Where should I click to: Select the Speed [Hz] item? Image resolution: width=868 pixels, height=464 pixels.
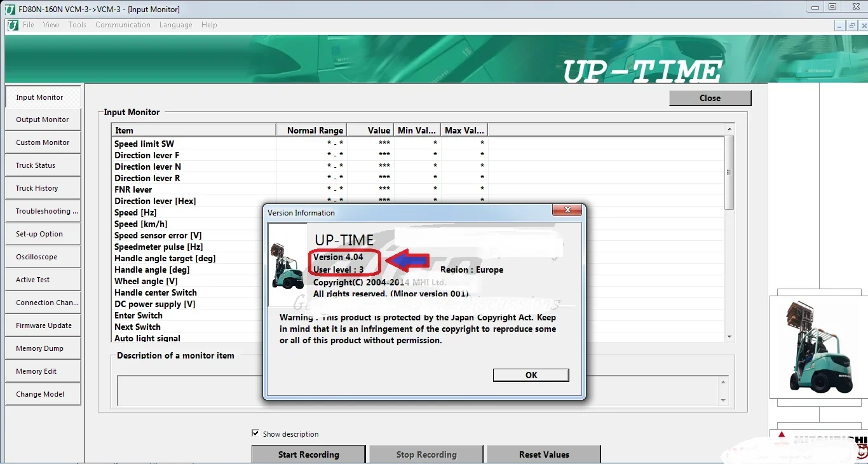(x=135, y=212)
